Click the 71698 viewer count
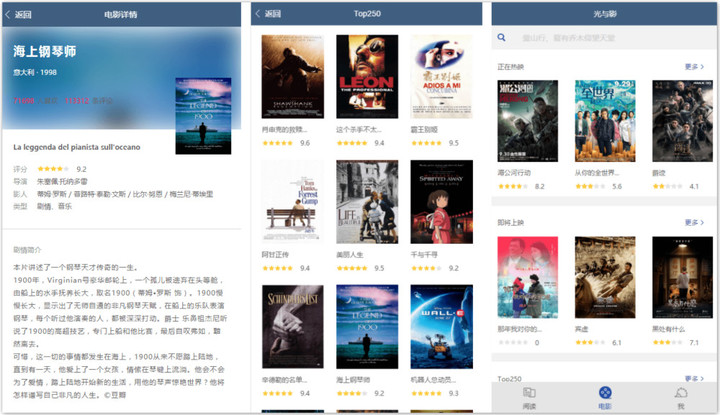The width and height of the screenshot is (720, 415). coord(23,101)
